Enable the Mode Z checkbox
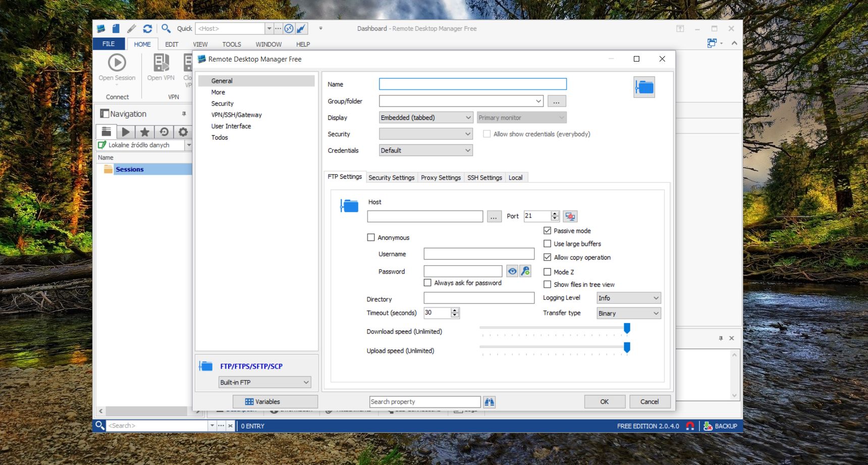Image resolution: width=868 pixels, height=465 pixels. 547,272
